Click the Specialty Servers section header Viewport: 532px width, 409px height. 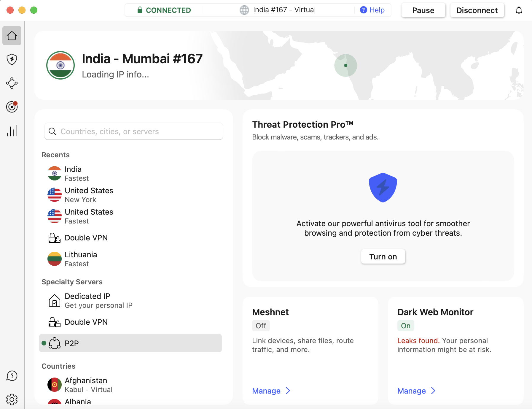(x=72, y=282)
